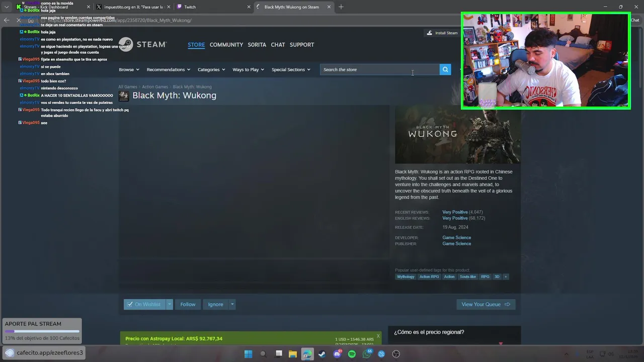The image size is (644, 362).
Task: Open the Game Science publisher link
Action: click(457, 243)
